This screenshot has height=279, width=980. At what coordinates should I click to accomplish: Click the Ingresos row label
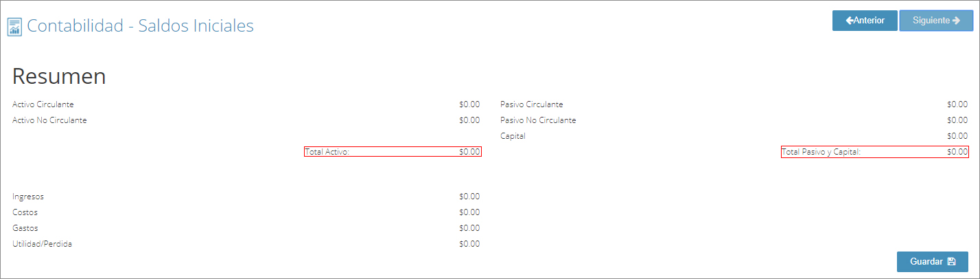coord(28,197)
